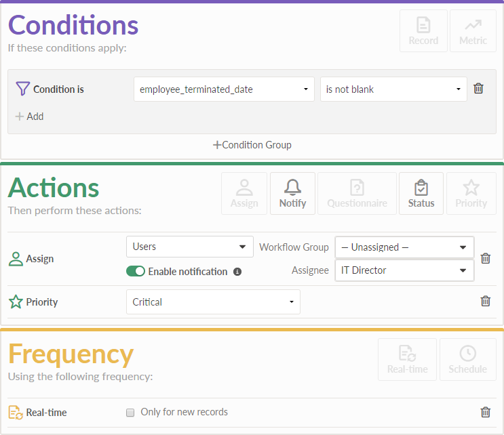Change the Critical priority dropdown
Image resolution: width=504 pixels, height=435 pixels.
coord(213,302)
